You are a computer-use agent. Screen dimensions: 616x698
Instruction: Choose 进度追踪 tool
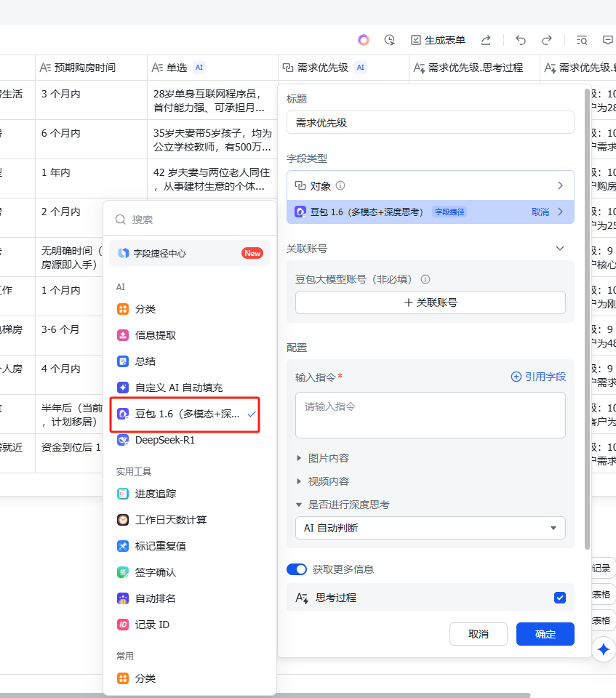pyautogui.click(x=190, y=494)
